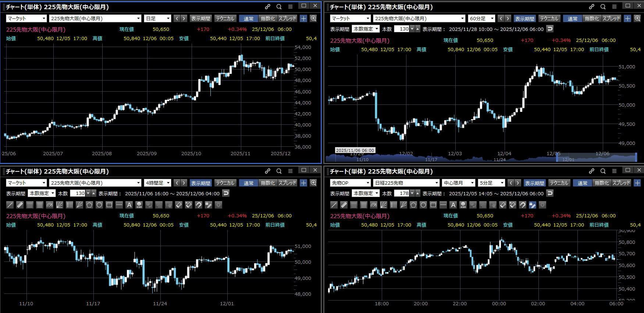The image size is (644, 313).
Task: Choose the pentagon shape tool in bottom-left chart
Action: pos(89,205)
